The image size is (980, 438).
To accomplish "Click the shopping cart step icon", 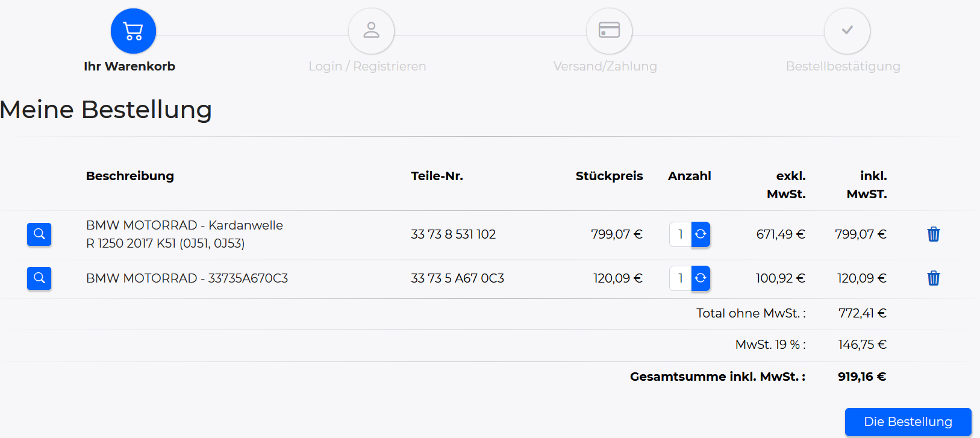I will (133, 31).
